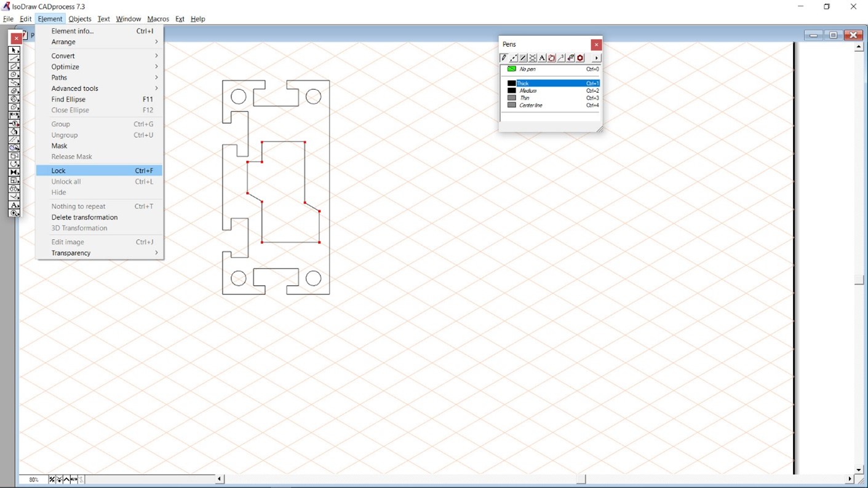Open the callouts tab with numbered arrow icon

tap(561, 58)
